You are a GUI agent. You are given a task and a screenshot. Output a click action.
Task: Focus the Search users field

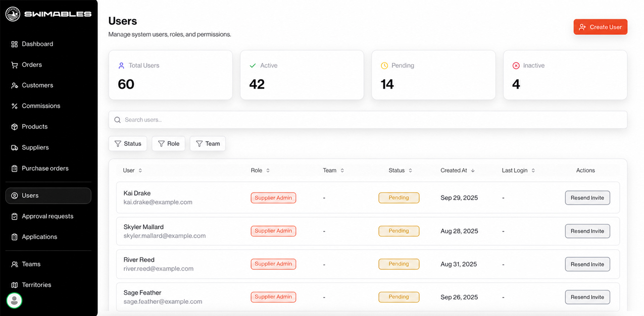[x=368, y=120]
